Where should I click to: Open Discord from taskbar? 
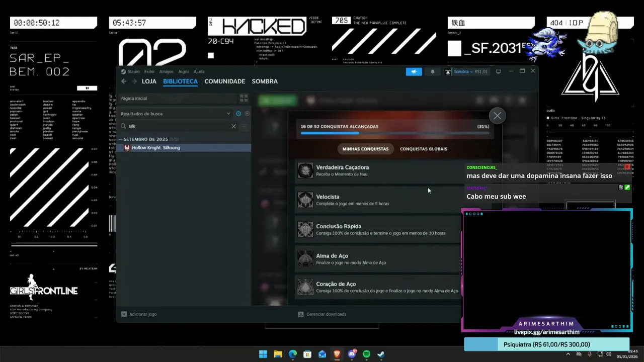(352, 354)
